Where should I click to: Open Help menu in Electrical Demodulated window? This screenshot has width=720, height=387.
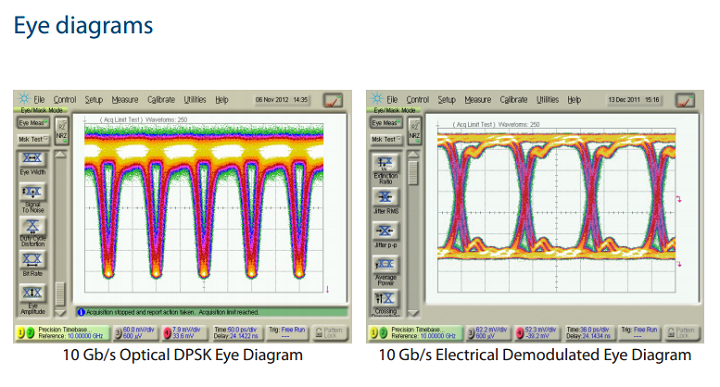coord(574,100)
